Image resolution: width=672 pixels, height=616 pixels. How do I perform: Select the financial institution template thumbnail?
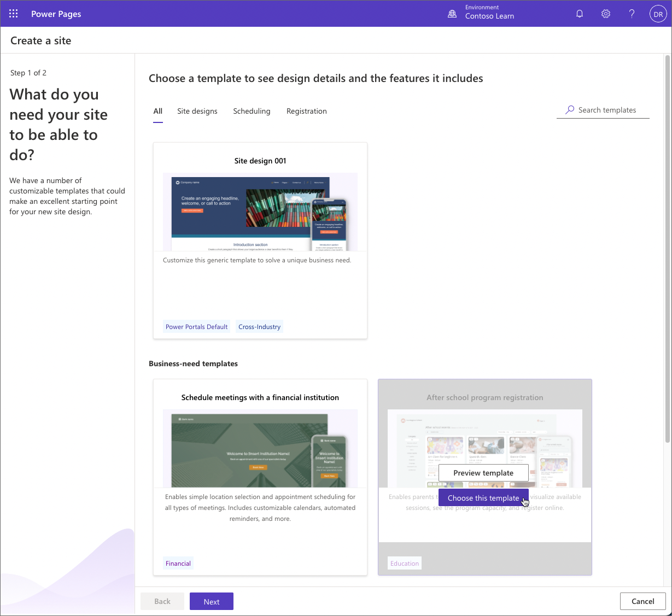click(260, 448)
